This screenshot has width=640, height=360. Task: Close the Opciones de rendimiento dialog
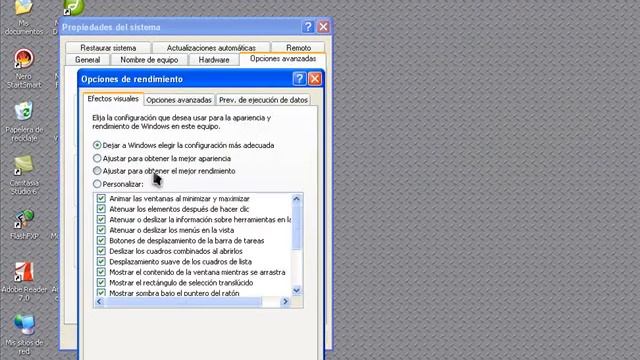315,79
